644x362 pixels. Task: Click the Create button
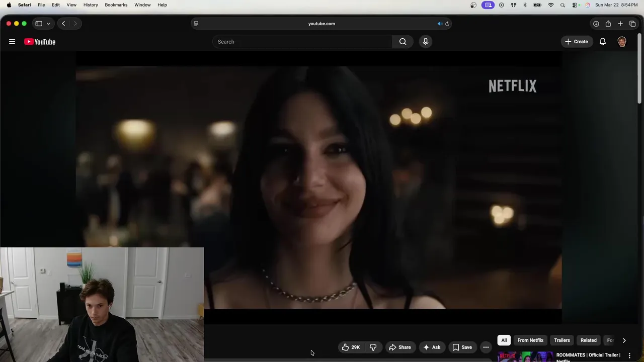pos(577,42)
